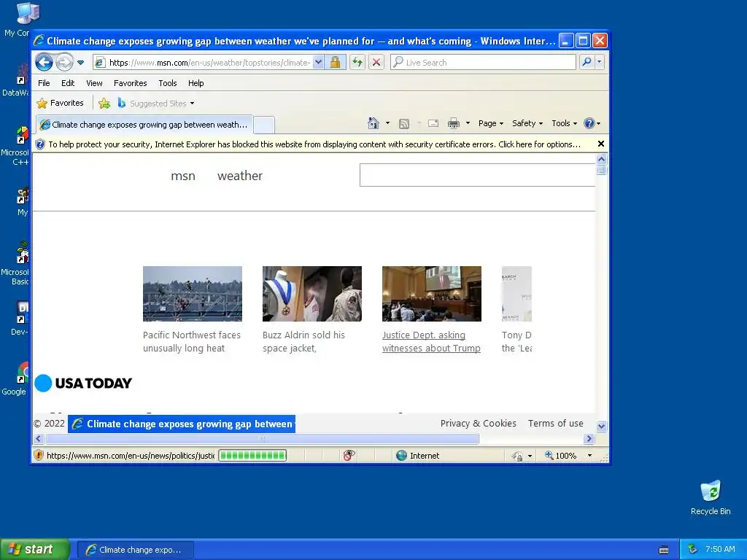Expand the zoom level dropdown arrow

589,456
